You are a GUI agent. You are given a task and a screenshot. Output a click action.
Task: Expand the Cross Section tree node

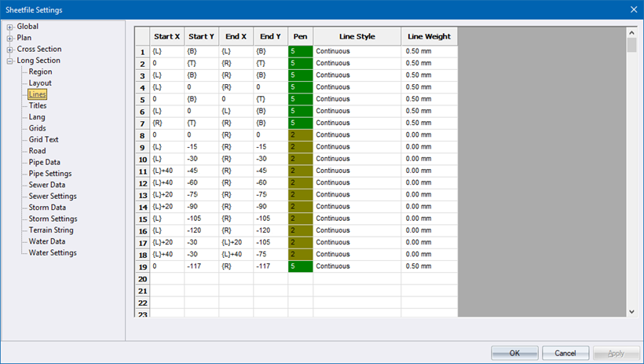coord(10,49)
